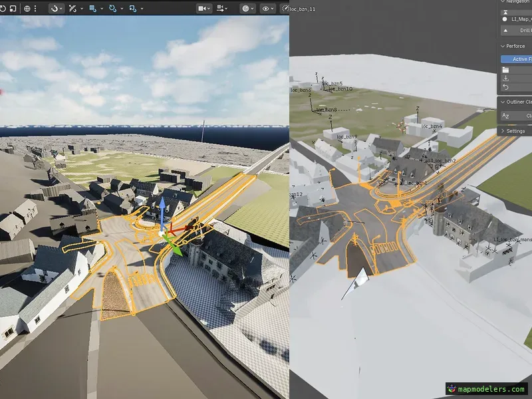Viewport: 532px width, 399px height.
Task: Toggle the eye visibility icon in the header
Action: click(265, 9)
